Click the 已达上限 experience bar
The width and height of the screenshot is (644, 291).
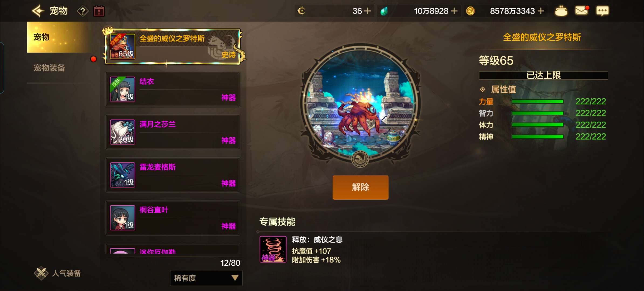pyautogui.click(x=543, y=75)
